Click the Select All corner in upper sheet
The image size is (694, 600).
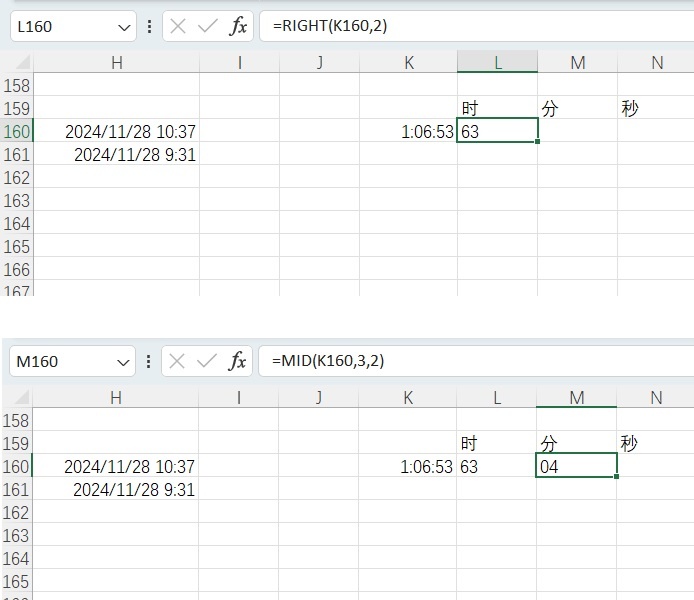(22, 63)
